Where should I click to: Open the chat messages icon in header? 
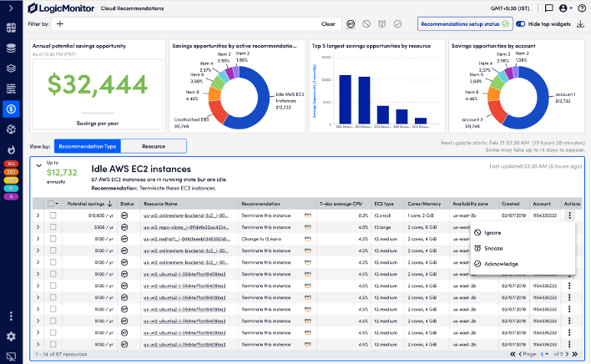(x=548, y=9)
